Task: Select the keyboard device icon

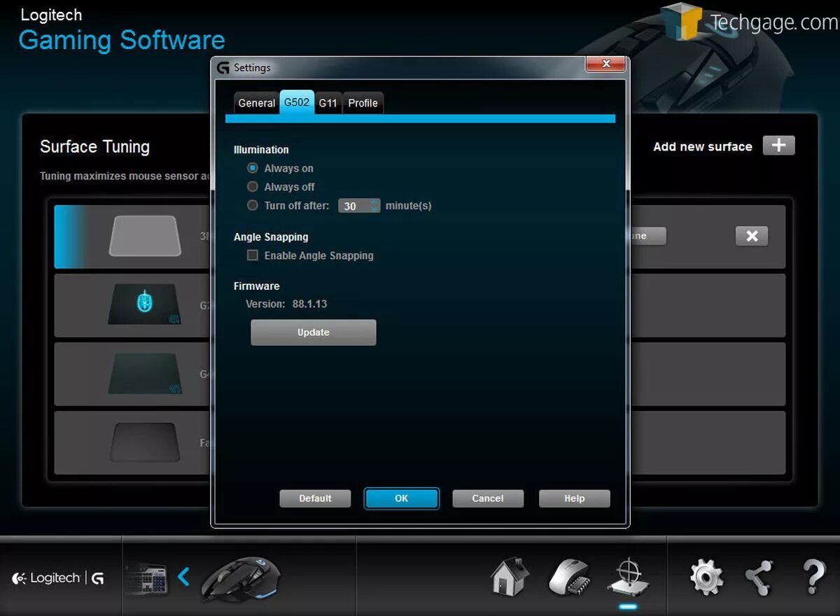Action: [x=147, y=578]
